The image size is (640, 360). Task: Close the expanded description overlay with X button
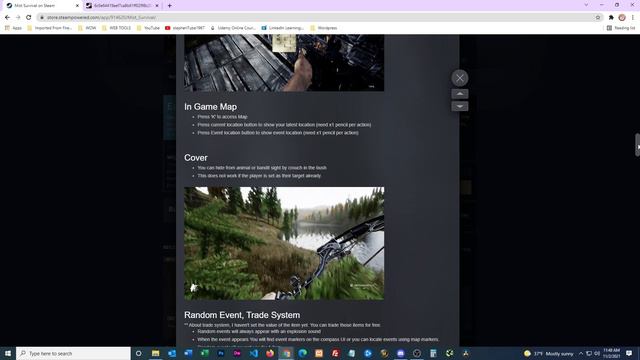(x=460, y=78)
